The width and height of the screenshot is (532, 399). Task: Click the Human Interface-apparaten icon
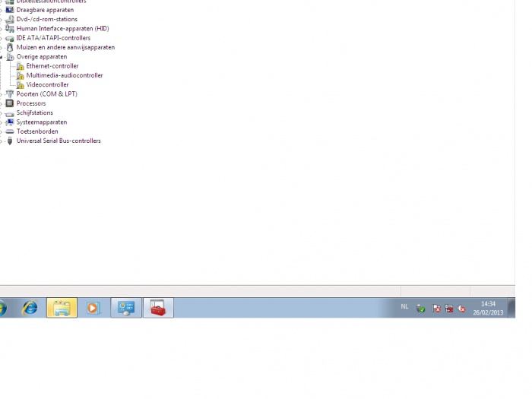(10, 29)
